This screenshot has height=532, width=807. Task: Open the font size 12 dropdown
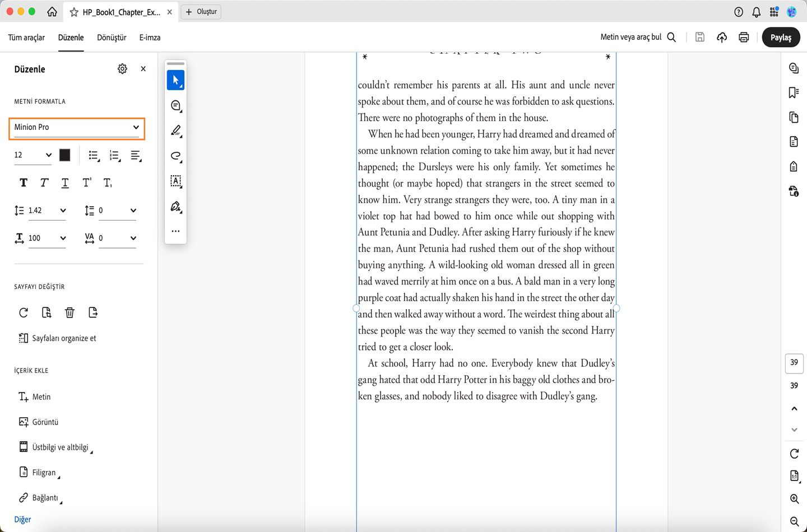pyautogui.click(x=32, y=155)
